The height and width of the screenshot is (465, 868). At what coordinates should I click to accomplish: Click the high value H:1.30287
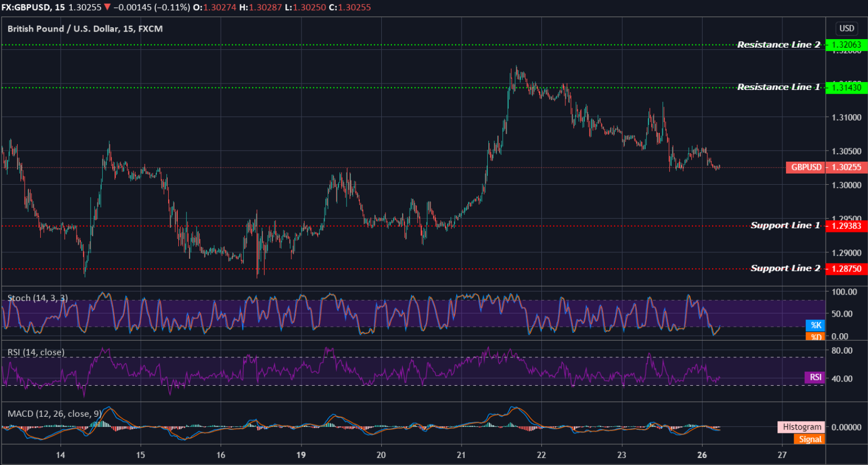coord(261,7)
